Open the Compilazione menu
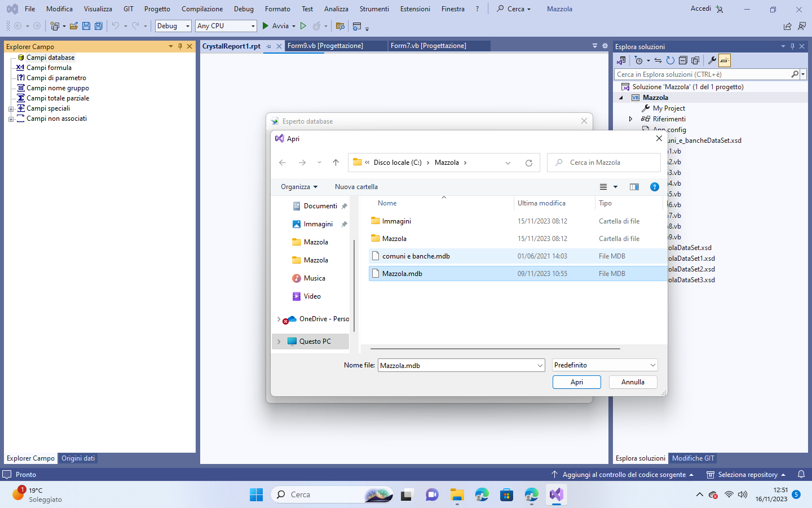This screenshot has height=508, width=812. coord(202,9)
